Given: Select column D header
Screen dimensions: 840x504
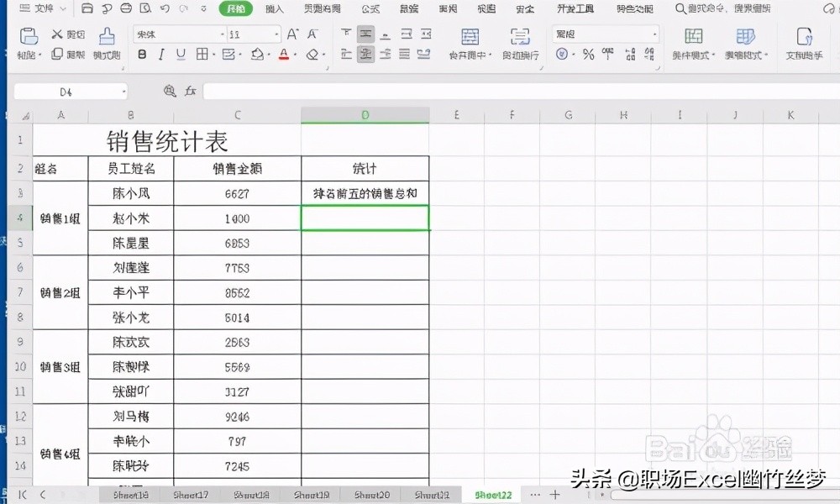Looking at the screenshot, I should 365,115.
